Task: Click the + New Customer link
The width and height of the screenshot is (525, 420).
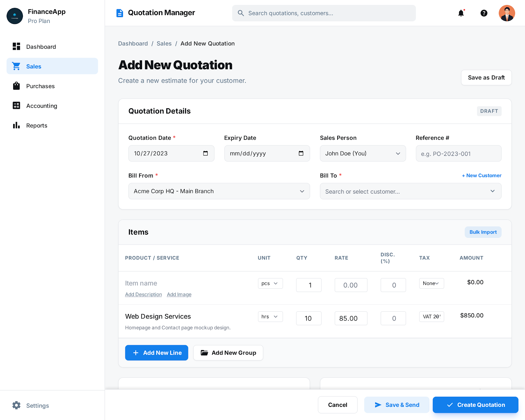Action: [481, 176]
